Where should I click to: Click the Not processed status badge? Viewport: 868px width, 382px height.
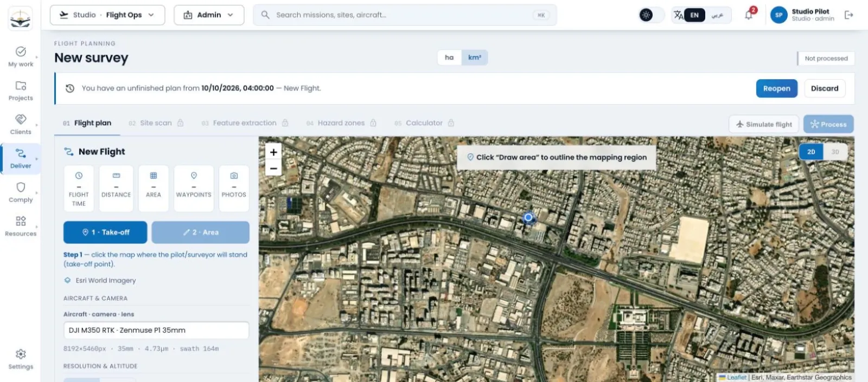pyautogui.click(x=826, y=58)
